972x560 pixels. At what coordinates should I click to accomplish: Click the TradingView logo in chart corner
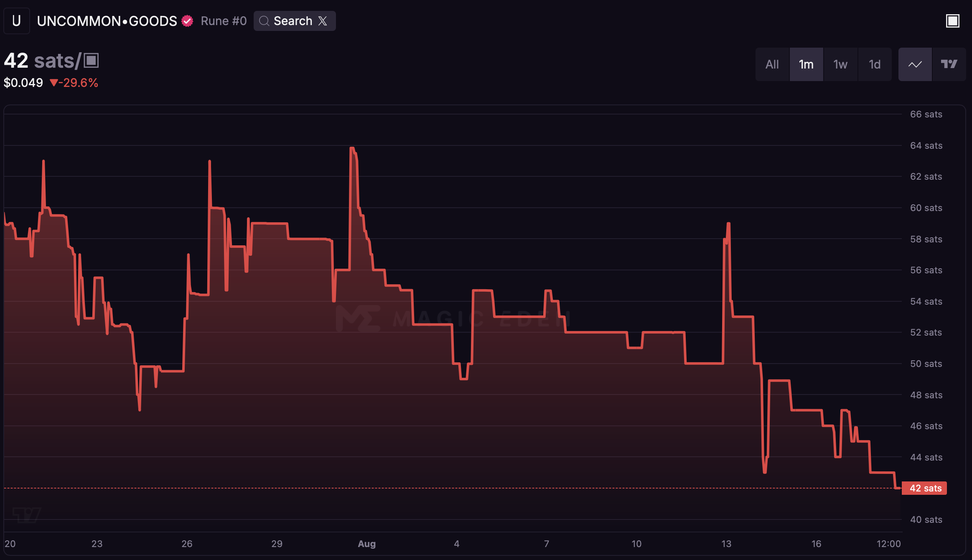(x=26, y=515)
